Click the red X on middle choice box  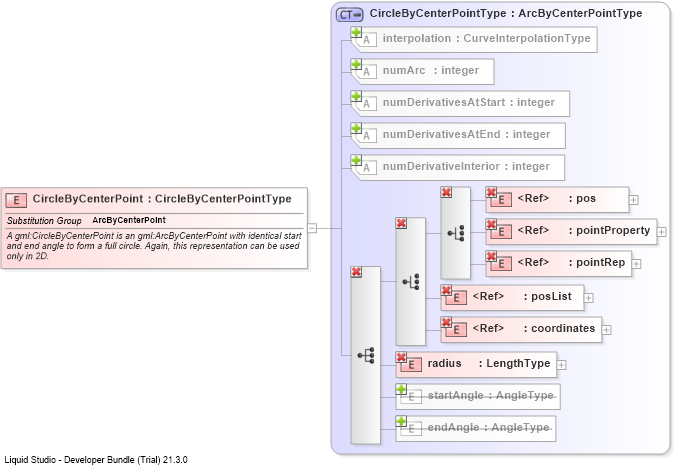pyautogui.click(x=401, y=223)
